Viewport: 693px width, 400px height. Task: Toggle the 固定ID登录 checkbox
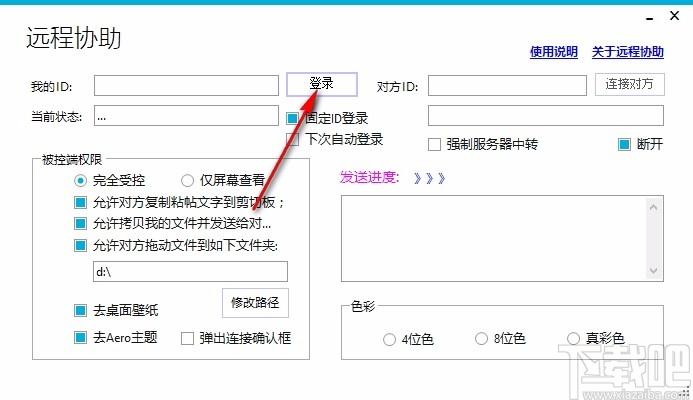click(292, 118)
